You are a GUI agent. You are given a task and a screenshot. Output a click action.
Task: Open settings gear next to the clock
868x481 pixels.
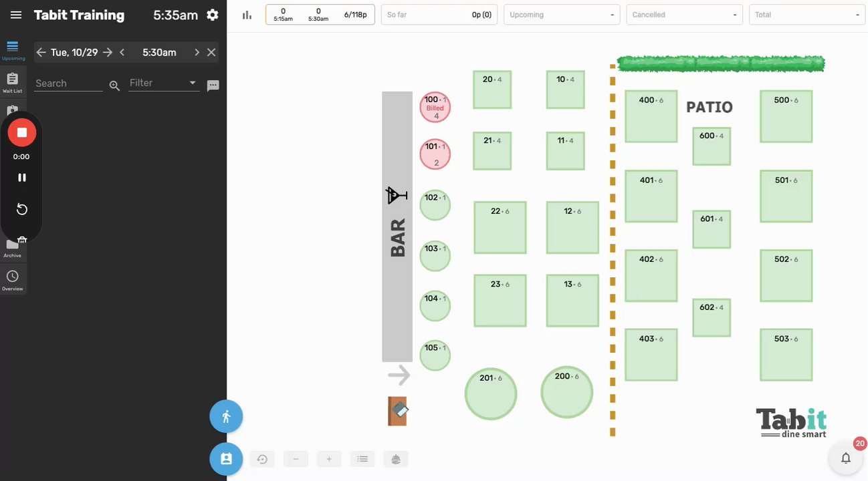pos(213,15)
